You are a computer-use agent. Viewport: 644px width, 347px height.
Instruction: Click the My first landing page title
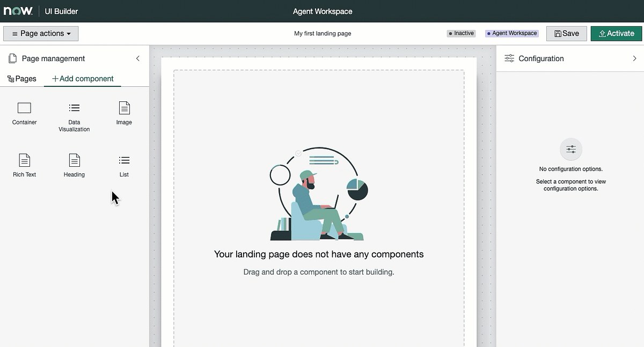click(x=323, y=33)
